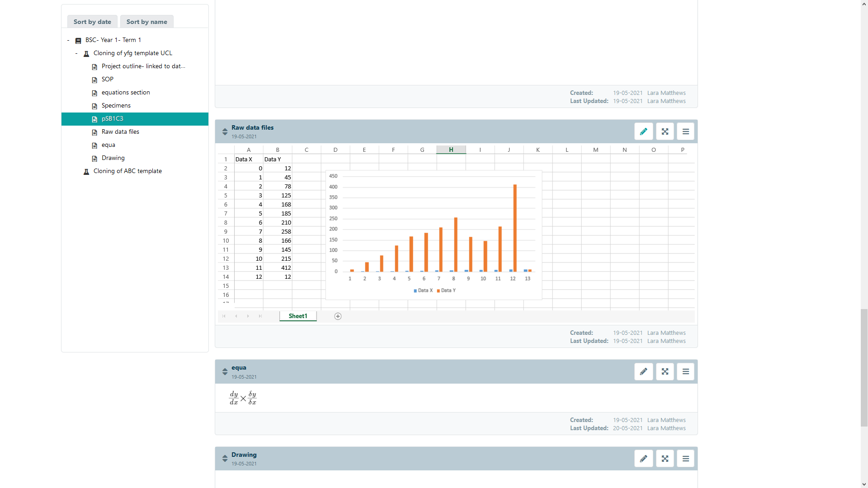Collapse the Cloning of yfg template UCL node
Screen dimensions: 868x488
click(76, 53)
